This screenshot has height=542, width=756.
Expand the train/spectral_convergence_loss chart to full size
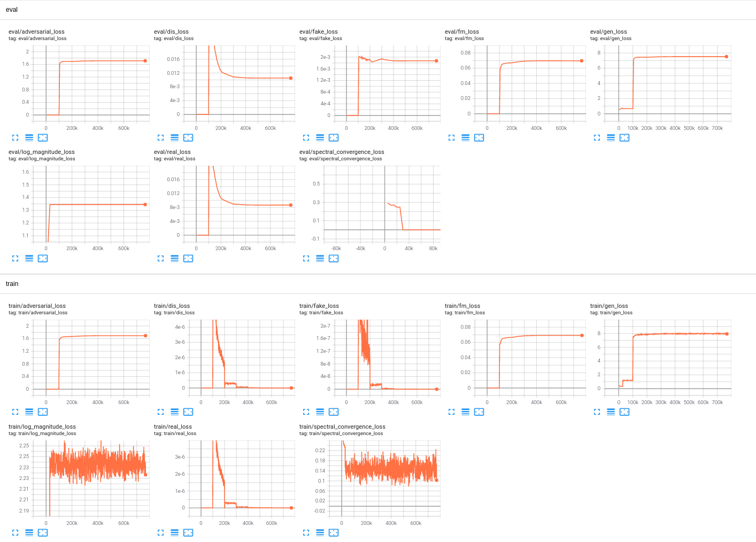coord(306,533)
